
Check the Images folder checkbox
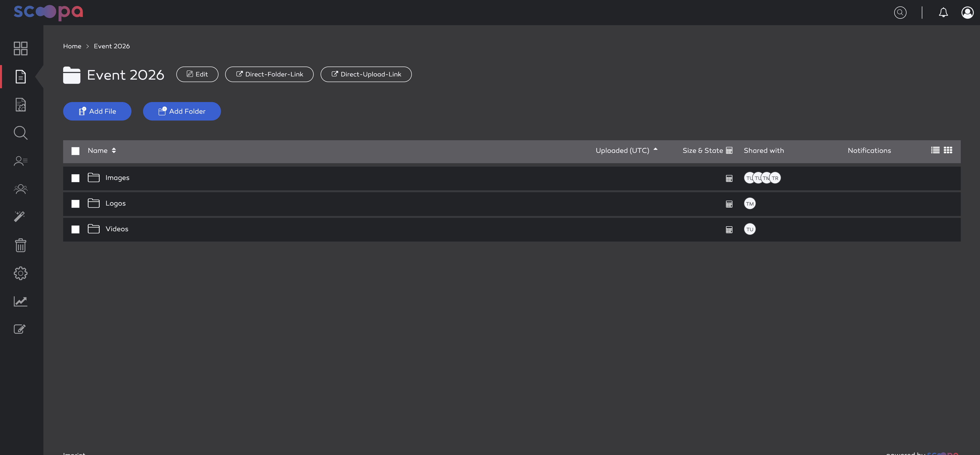coord(75,178)
